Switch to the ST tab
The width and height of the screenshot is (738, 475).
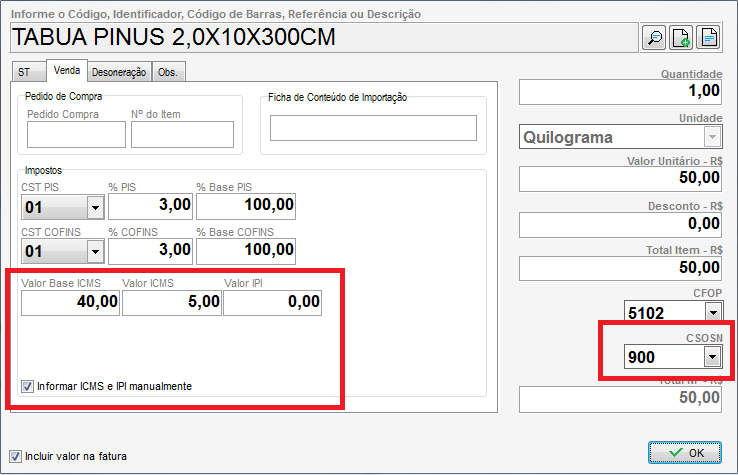pyautogui.click(x=25, y=72)
